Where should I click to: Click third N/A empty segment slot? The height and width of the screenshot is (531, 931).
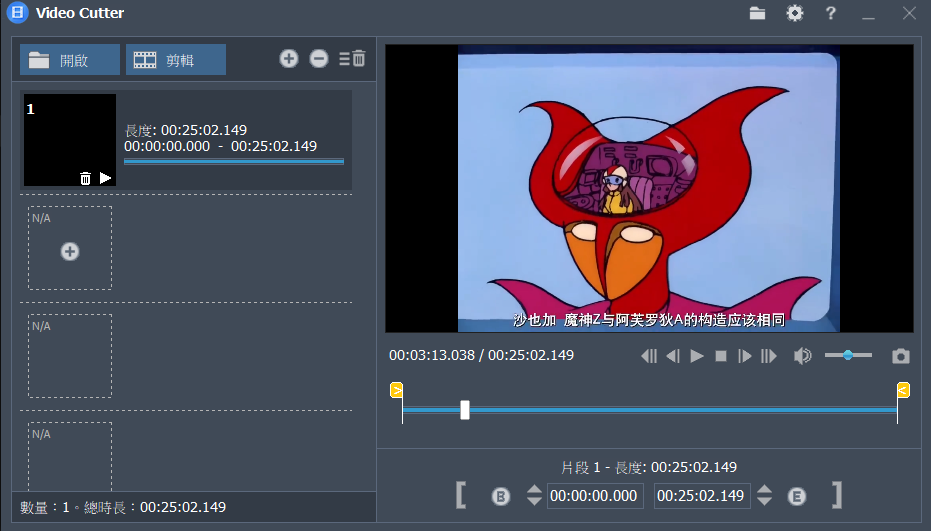tap(70, 456)
